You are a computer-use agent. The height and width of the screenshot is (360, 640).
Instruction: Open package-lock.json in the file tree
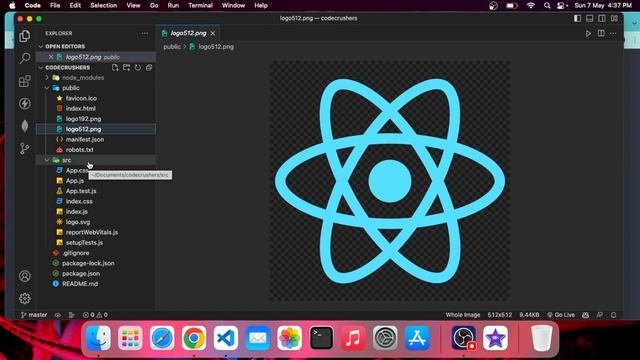click(x=88, y=263)
